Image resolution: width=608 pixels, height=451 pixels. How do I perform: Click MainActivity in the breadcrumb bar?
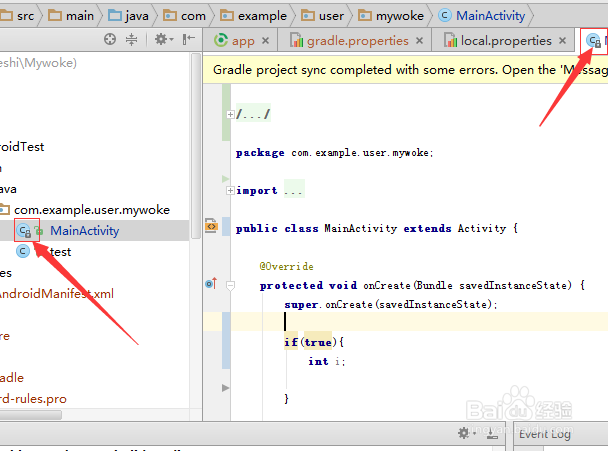[482, 16]
